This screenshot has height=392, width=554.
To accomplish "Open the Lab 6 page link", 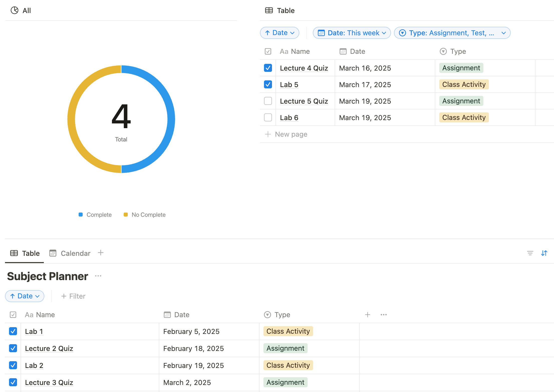I will click(289, 118).
